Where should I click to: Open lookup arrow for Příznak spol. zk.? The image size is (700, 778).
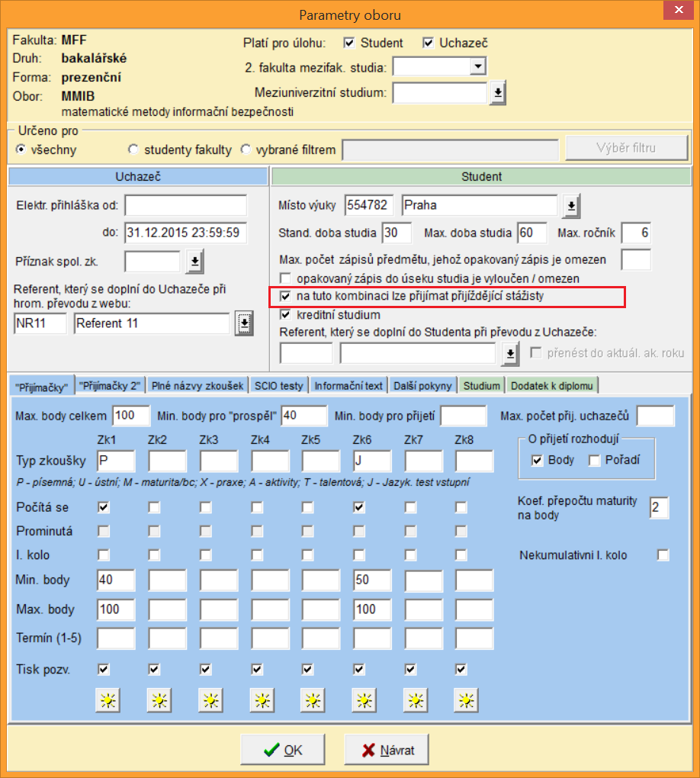[x=195, y=262]
